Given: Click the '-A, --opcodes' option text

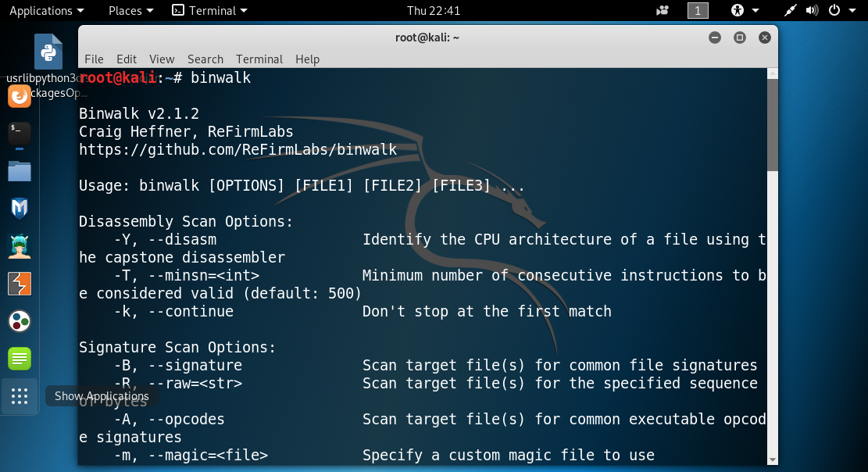Looking at the screenshot, I should (170, 420).
